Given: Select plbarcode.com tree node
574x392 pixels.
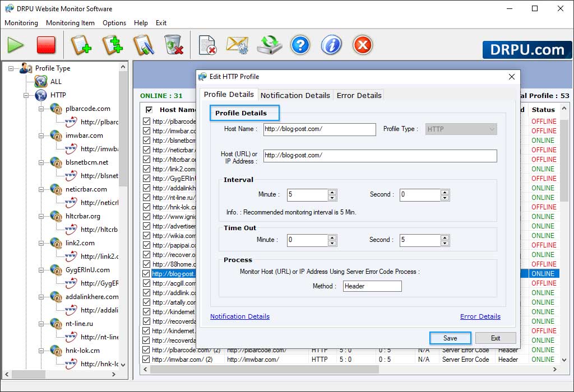Looking at the screenshot, I should tap(87, 109).
